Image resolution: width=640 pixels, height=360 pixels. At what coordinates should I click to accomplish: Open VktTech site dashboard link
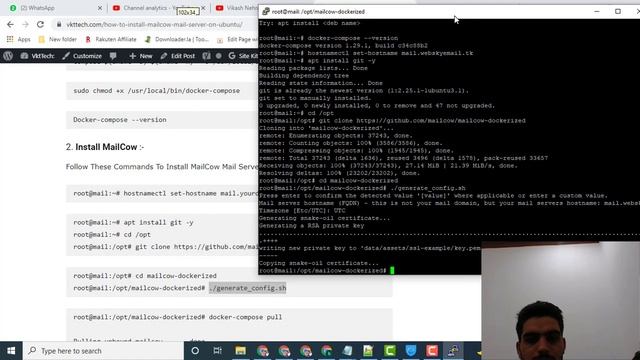coord(37,56)
